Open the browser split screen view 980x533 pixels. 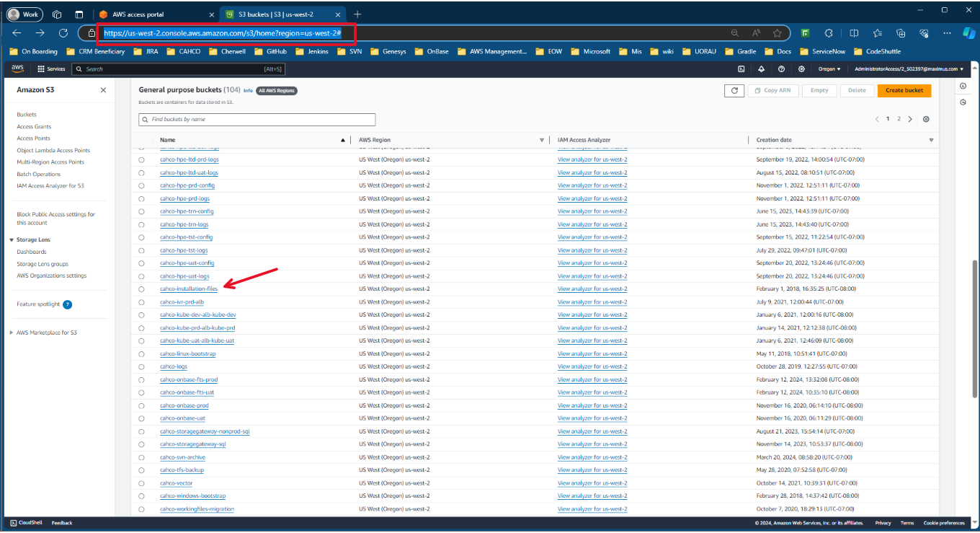(x=854, y=33)
